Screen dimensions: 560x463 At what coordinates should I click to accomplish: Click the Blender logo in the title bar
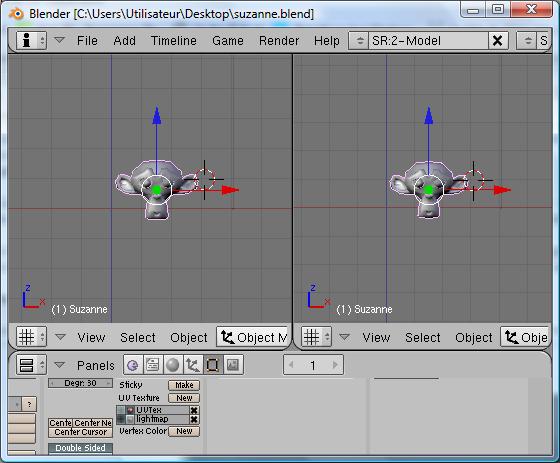16,14
